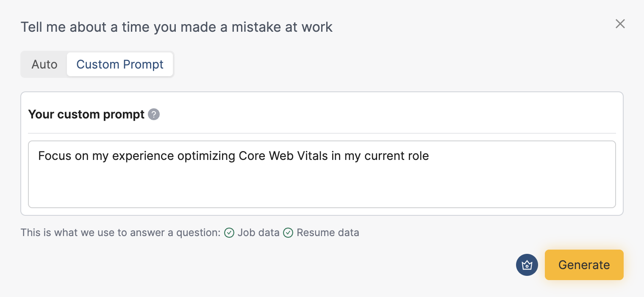This screenshot has height=297, width=644.
Task: Open the Auto mode option
Action: 44,64
